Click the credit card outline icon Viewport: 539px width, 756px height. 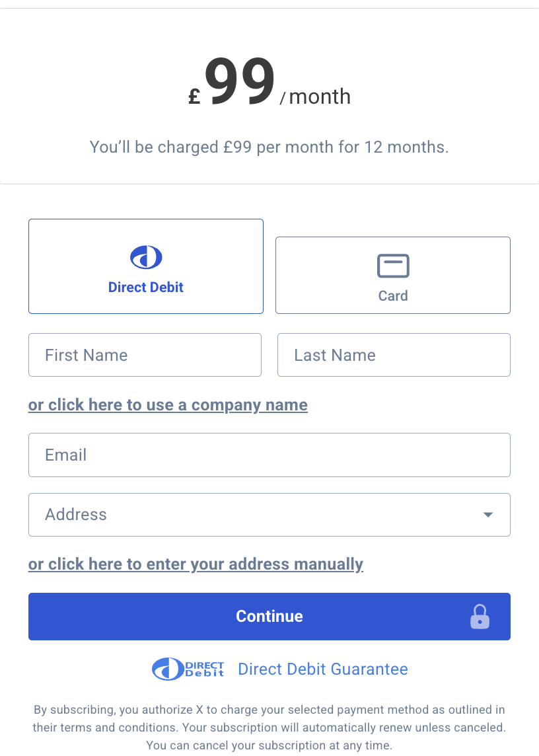(x=392, y=265)
